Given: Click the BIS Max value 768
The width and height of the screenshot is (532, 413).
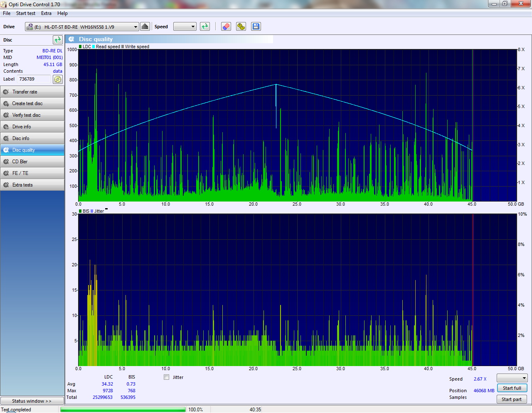Looking at the screenshot, I should [x=132, y=391].
